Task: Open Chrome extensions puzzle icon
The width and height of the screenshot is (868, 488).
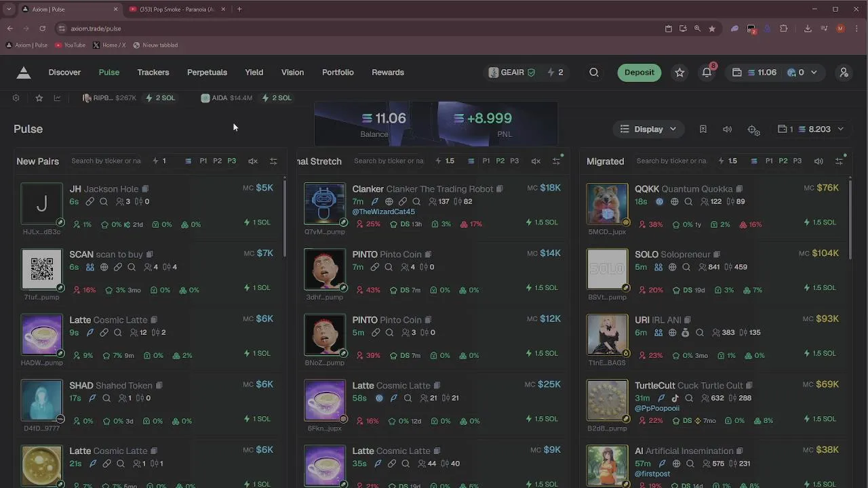Action: point(784,28)
